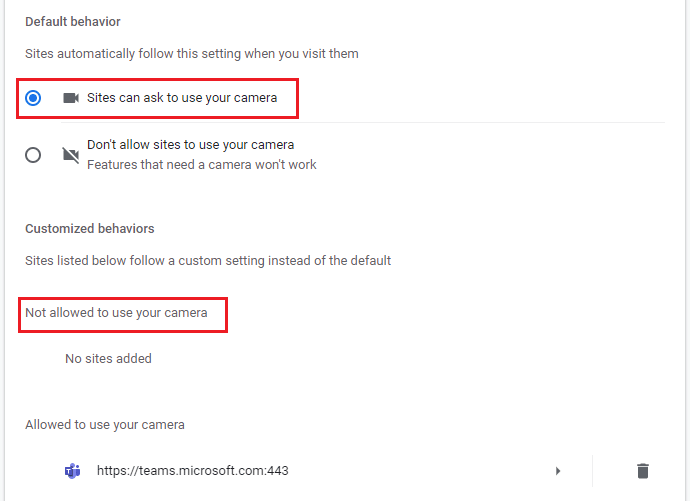Click 'Don't allow sites to use your camera' text

coord(191,145)
